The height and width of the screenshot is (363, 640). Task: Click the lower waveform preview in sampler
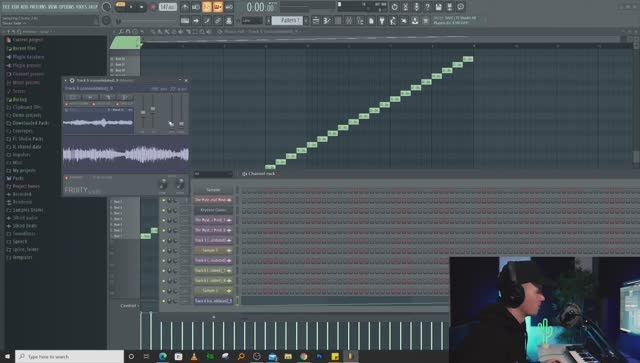[x=126, y=154]
